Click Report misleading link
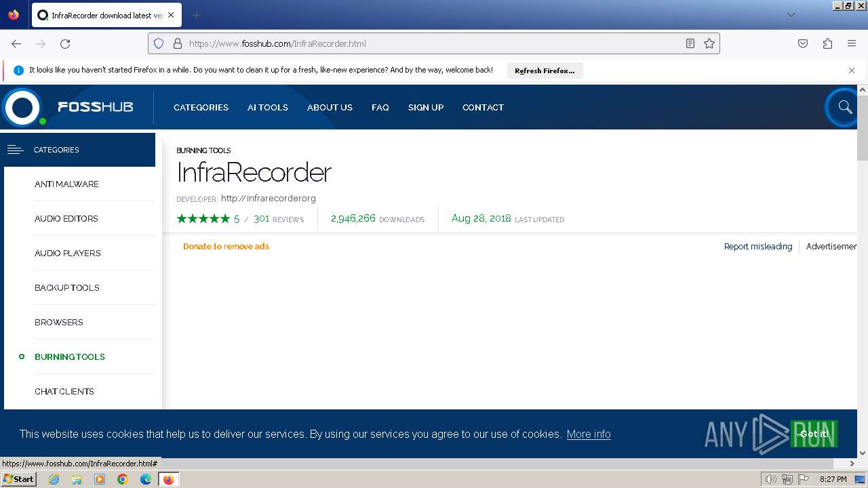 758,247
